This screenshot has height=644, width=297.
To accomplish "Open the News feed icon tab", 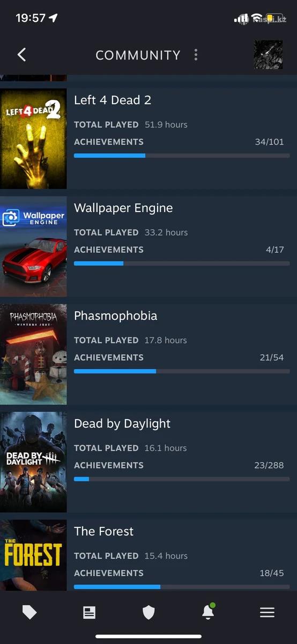I will [x=89, y=612].
